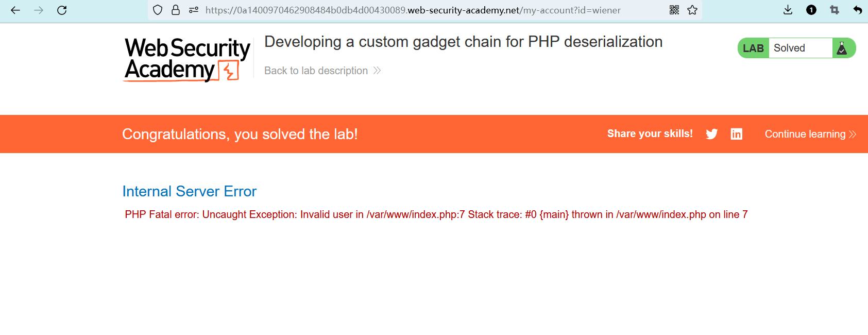Open the tracking protection shield panel
Viewport: 868px width, 335px height.
coord(158,10)
